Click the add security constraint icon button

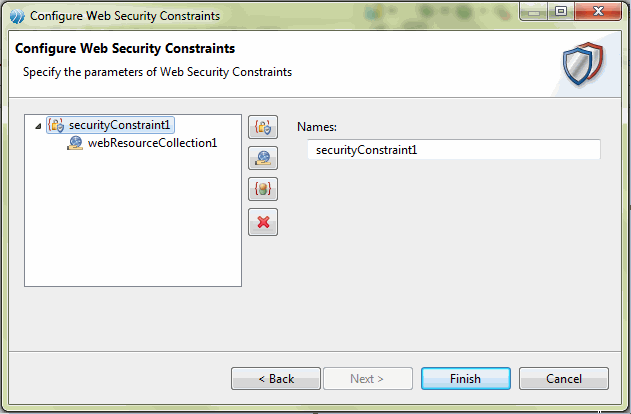point(262,127)
